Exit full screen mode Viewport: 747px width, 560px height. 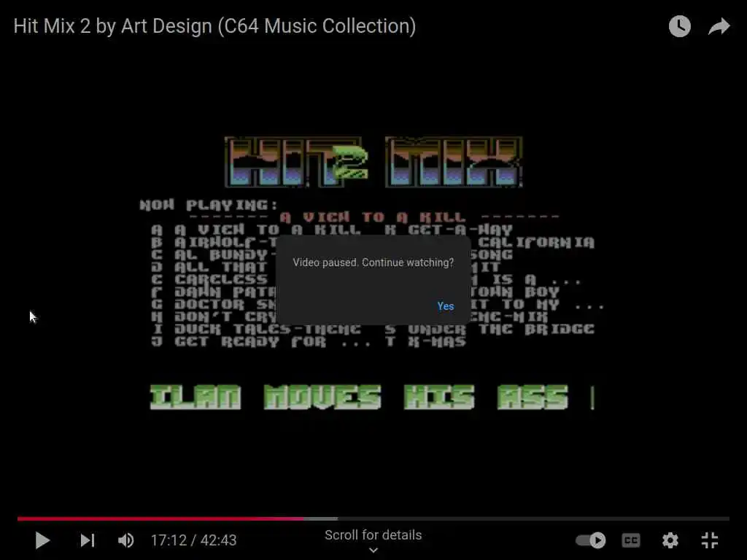[710, 540]
